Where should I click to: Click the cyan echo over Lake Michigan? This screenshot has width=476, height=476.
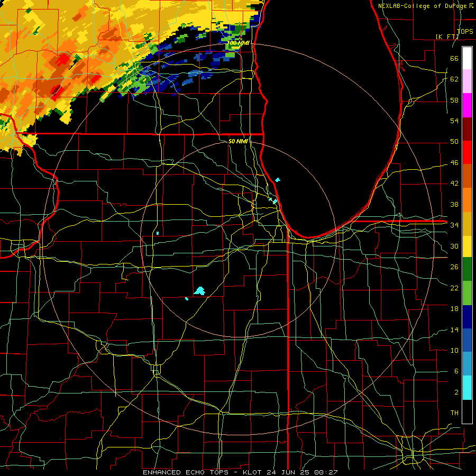click(278, 180)
